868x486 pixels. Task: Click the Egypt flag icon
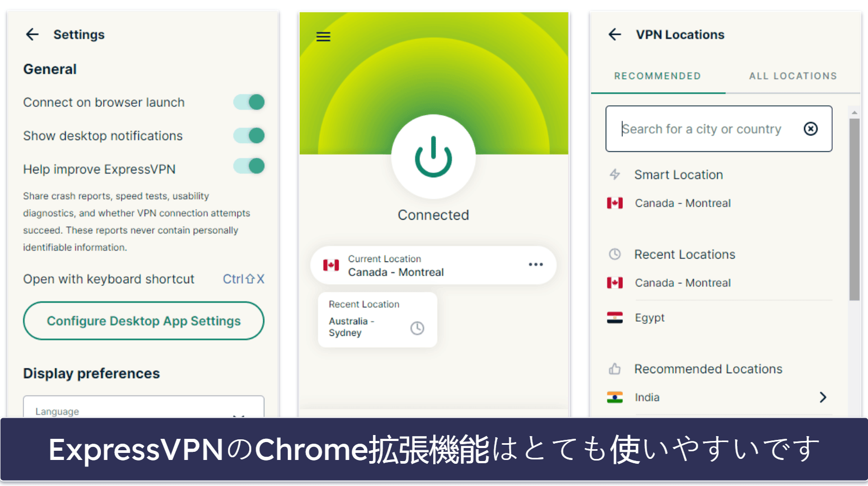click(x=615, y=318)
